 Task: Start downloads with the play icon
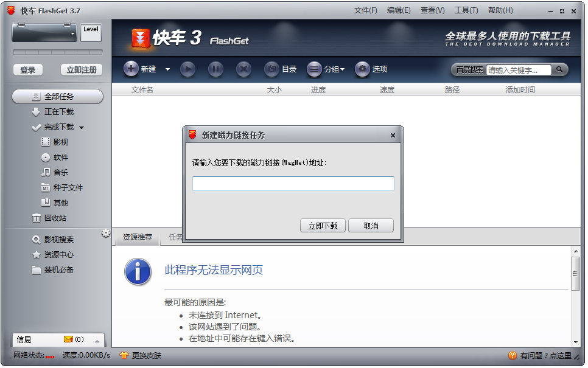[x=187, y=69]
